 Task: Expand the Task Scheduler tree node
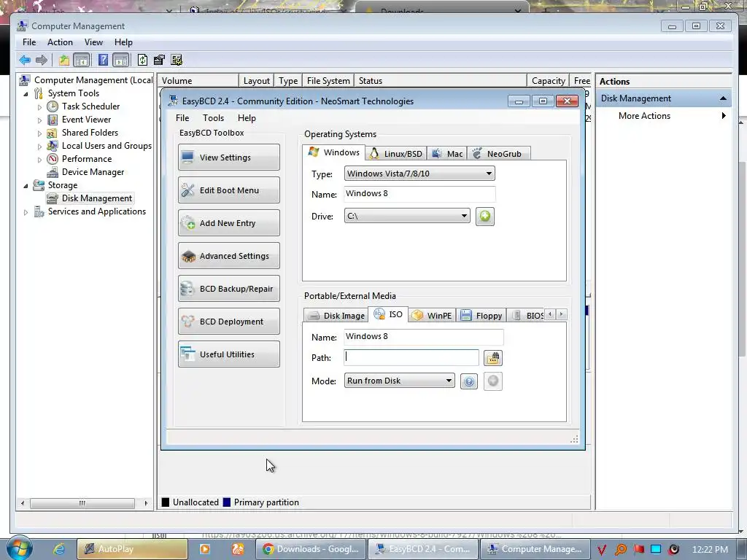(39, 107)
